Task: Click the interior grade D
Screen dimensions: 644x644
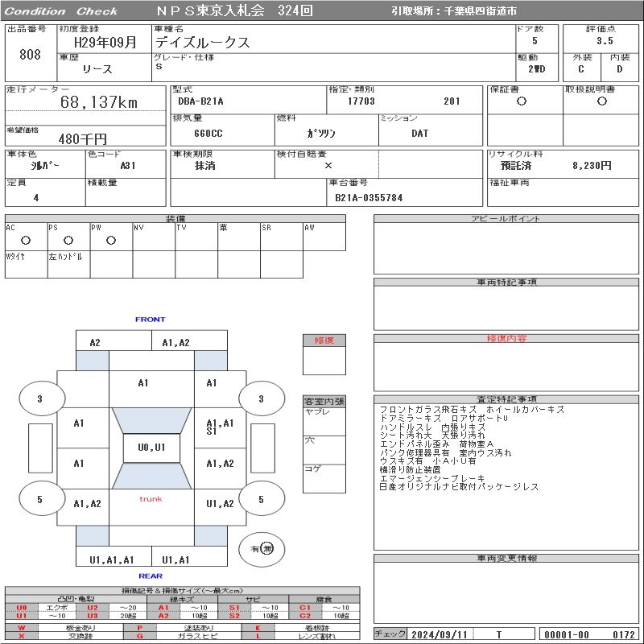Action: [619, 69]
